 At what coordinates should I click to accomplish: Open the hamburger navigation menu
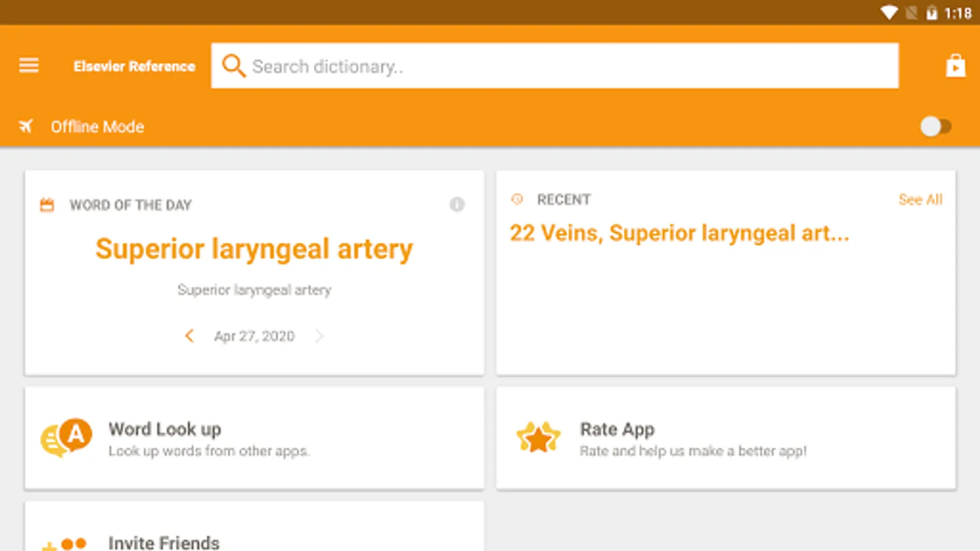coord(29,65)
